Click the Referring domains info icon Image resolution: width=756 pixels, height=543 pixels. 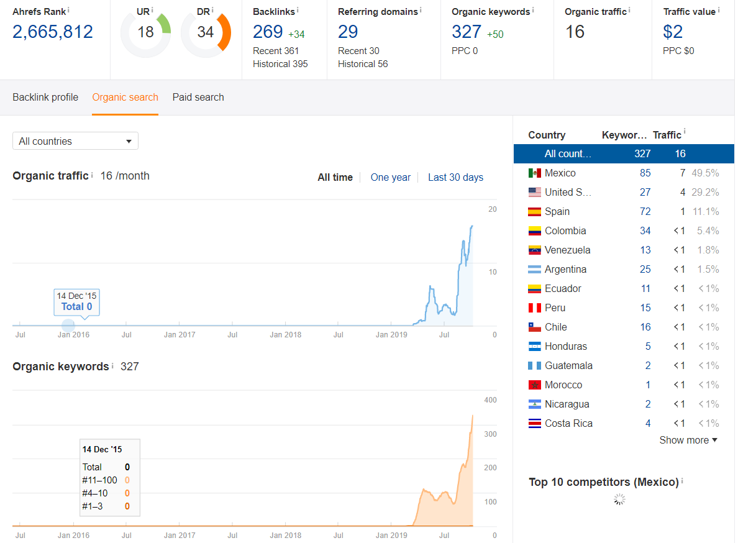point(421,10)
